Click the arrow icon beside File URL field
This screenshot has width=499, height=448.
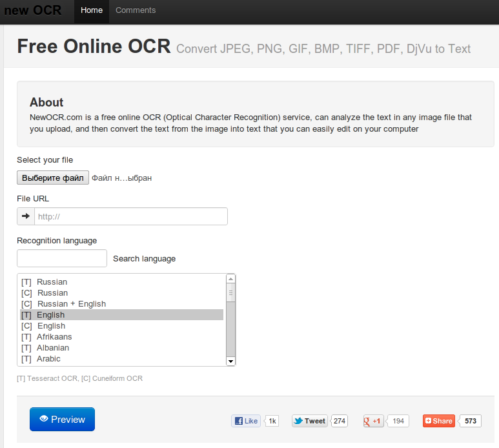[26, 216]
